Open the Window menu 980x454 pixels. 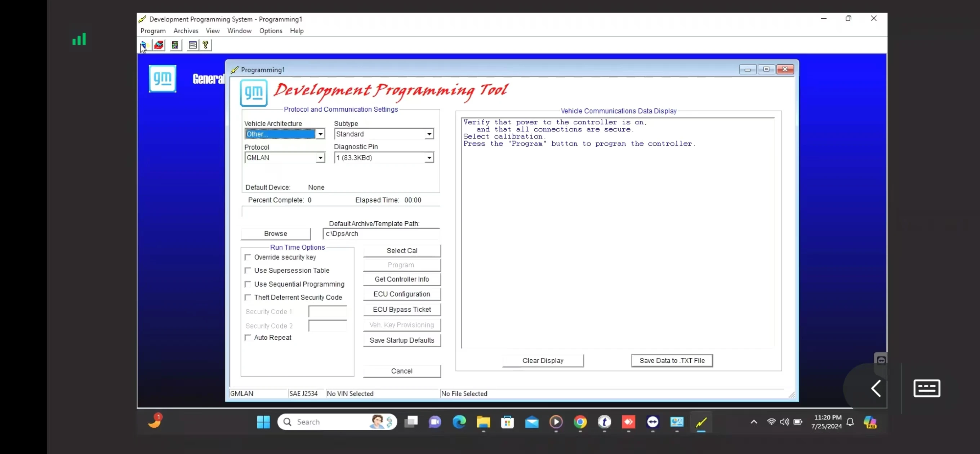click(x=239, y=31)
